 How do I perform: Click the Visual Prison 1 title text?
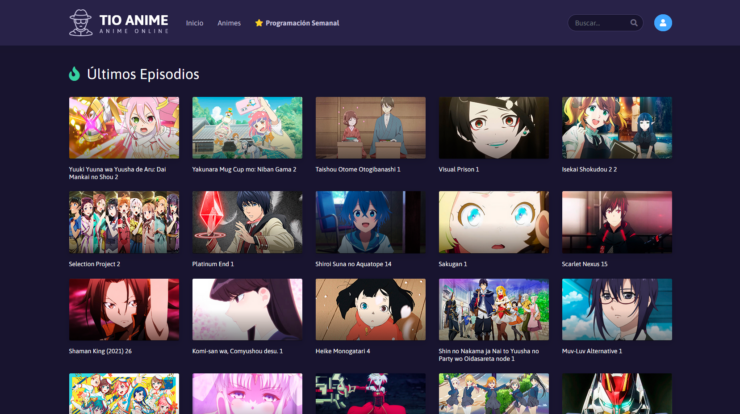pos(459,169)
